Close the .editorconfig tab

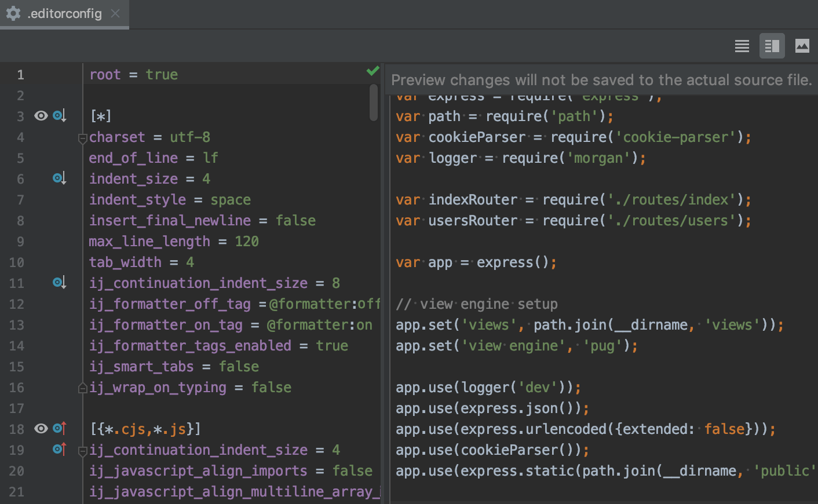pos(115,13)
